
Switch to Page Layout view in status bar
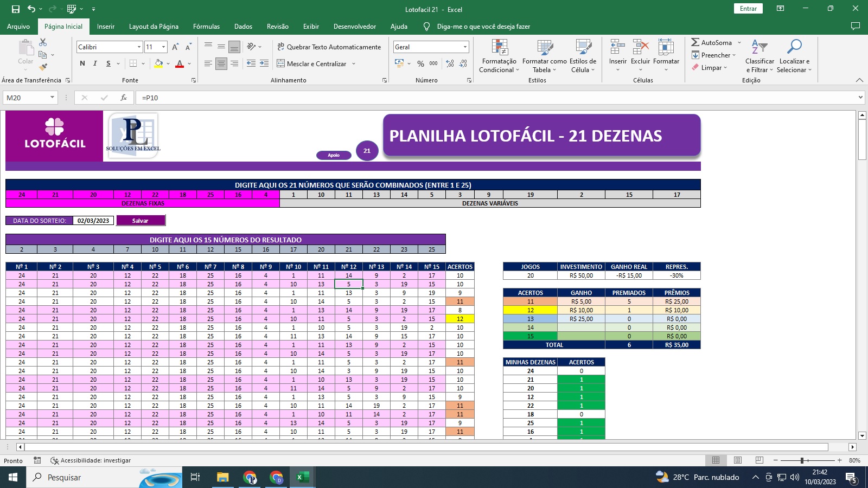[x=738, y=460]
